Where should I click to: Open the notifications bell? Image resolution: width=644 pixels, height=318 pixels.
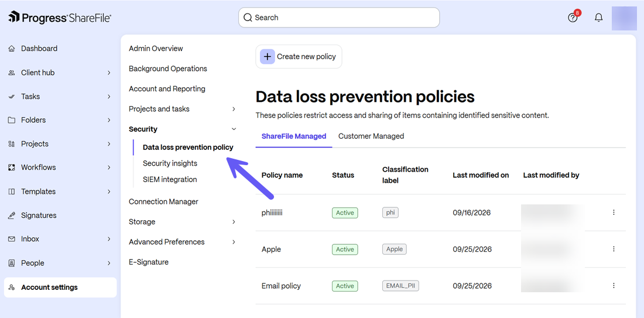coord(599,18)
